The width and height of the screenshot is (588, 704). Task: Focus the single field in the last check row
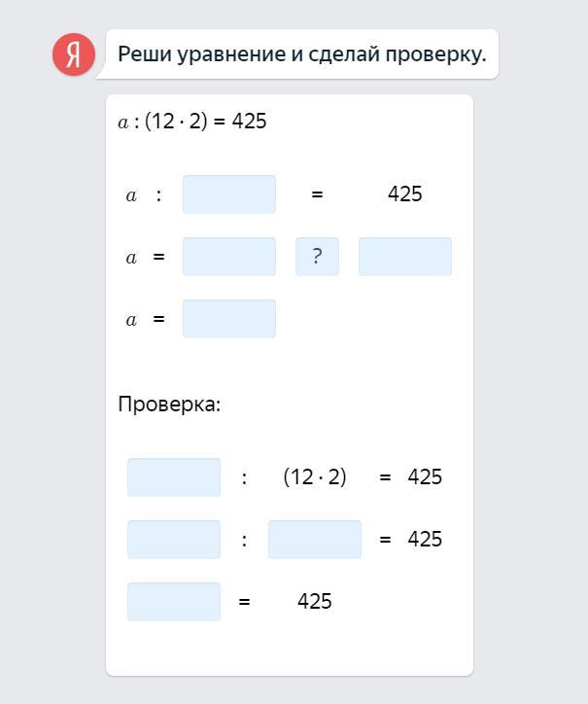(174, 602)
